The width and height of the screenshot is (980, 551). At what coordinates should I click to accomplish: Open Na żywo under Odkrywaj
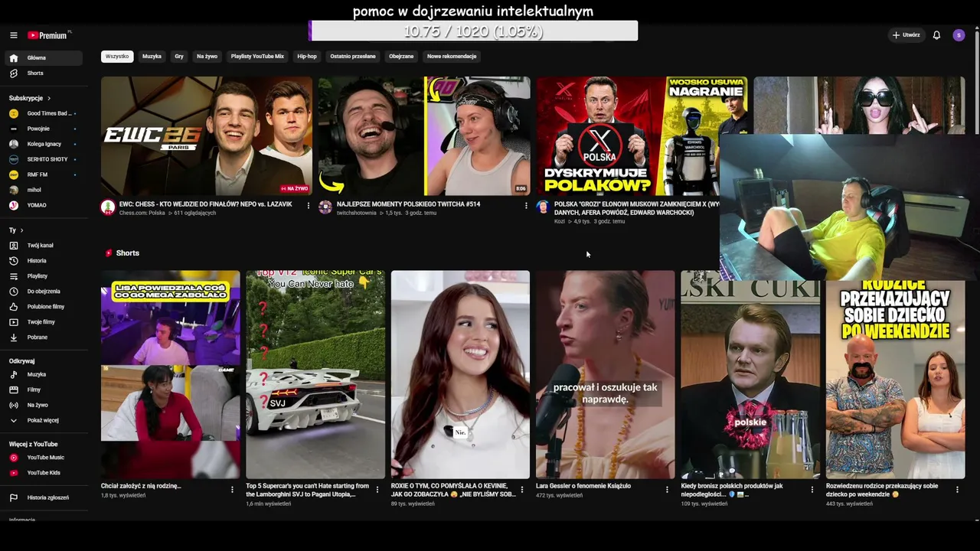44,406
